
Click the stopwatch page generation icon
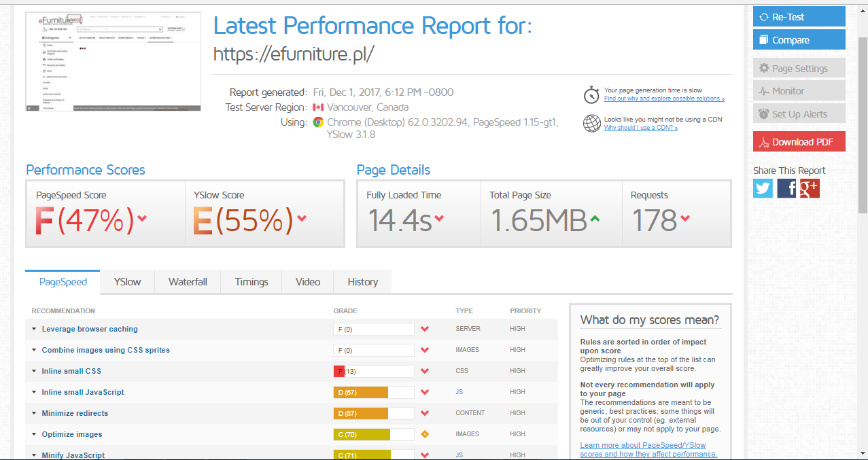[x=592, y=94]
